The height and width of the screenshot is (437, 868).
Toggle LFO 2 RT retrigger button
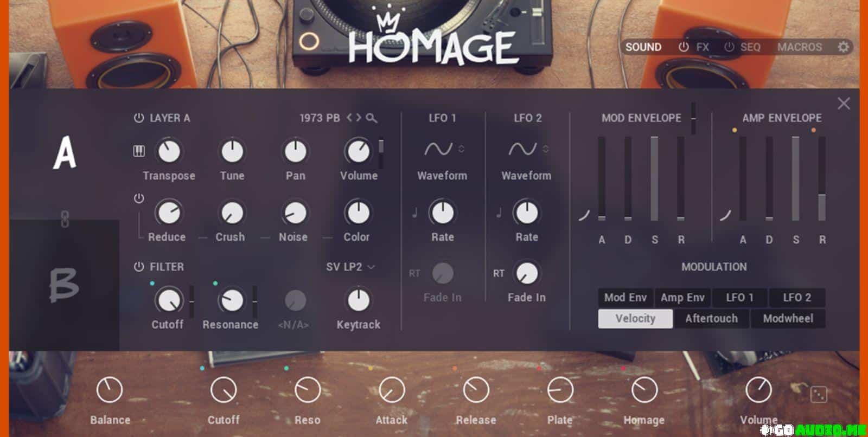click(x=499, y=273)
